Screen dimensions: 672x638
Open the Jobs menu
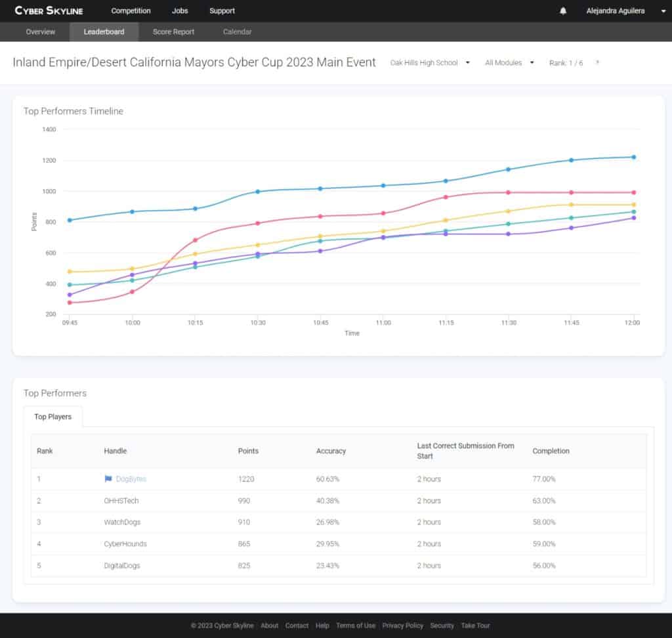tap(180, 11)
